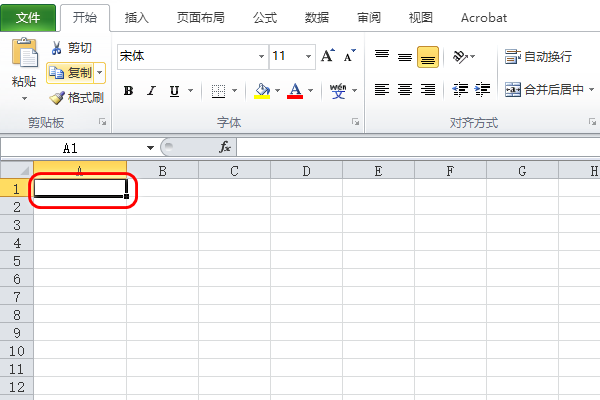Screen dimensions: 600x400
Task: Toggle bold formatting
Action: [129, 91]
